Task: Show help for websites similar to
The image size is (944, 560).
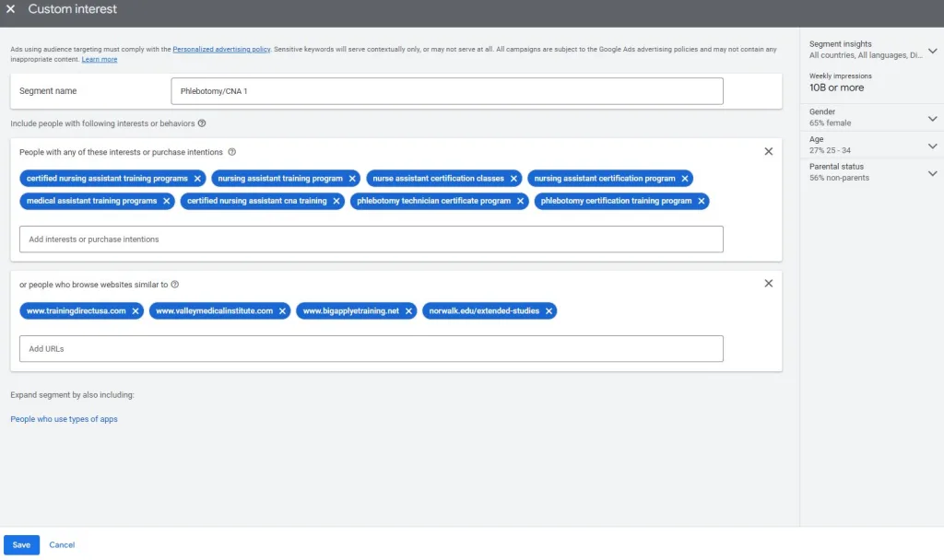Action: coord(175,285)
